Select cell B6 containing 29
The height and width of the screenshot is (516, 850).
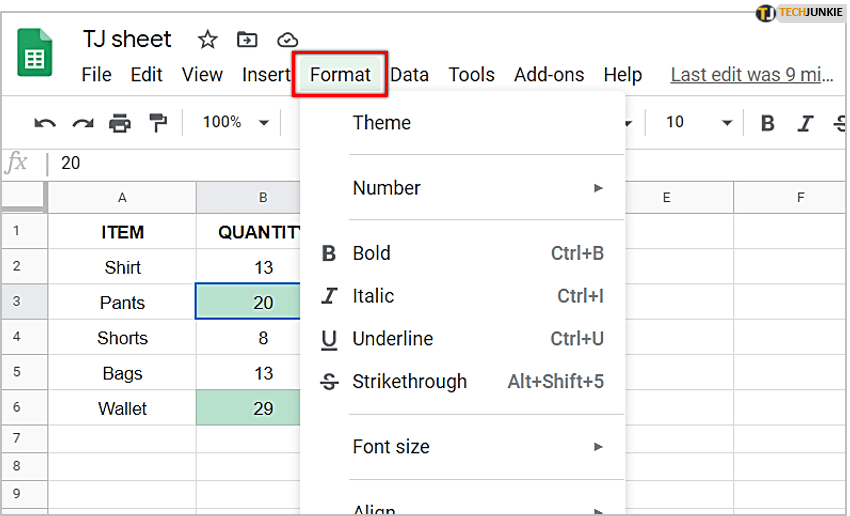(x=248, y=408)
